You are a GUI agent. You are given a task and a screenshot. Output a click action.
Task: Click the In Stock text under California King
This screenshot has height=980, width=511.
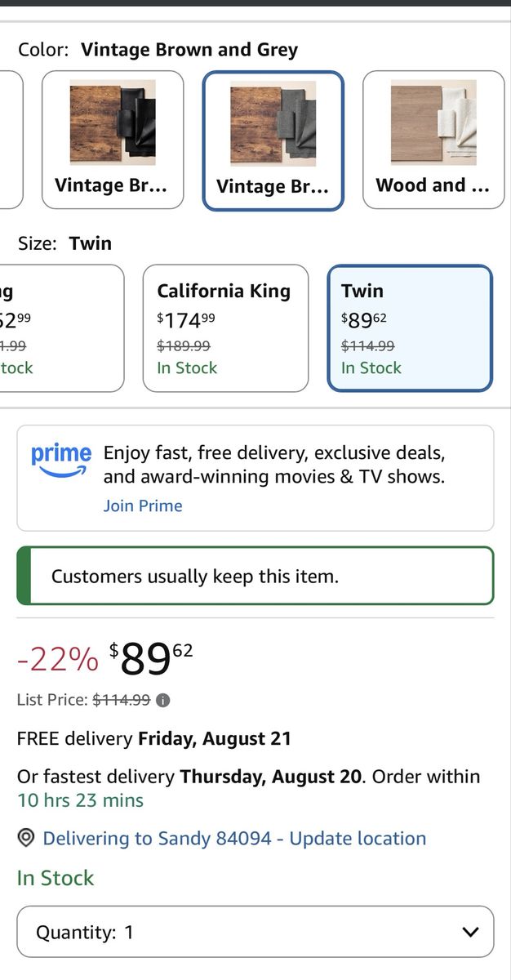[187, 367]
